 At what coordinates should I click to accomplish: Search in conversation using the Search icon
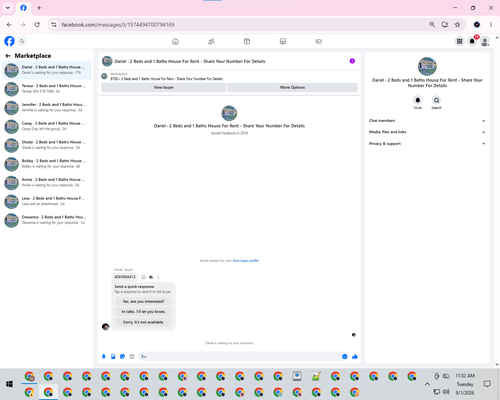[436, 100]
